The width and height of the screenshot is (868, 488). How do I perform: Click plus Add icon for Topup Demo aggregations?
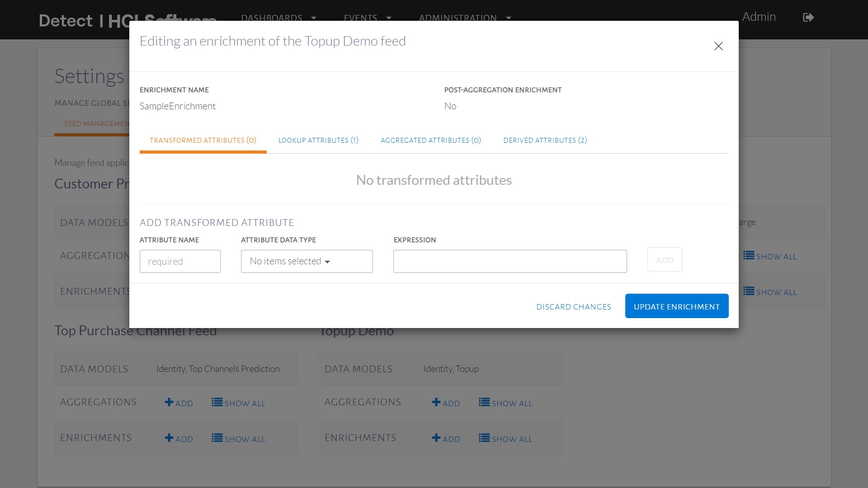(x=436, y=402)
